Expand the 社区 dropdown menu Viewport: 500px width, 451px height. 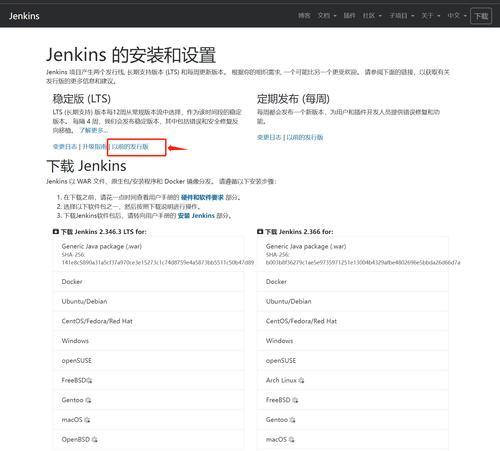click(372, 16)
